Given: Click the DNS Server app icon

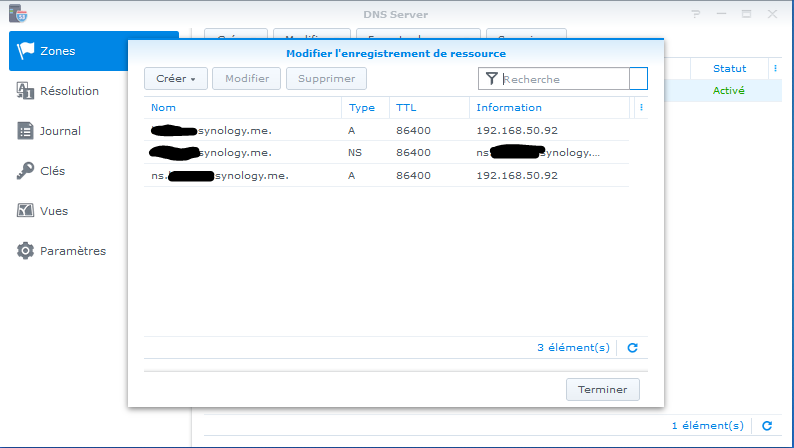Looking at the screenshot, I should click(x=18, y=14).
